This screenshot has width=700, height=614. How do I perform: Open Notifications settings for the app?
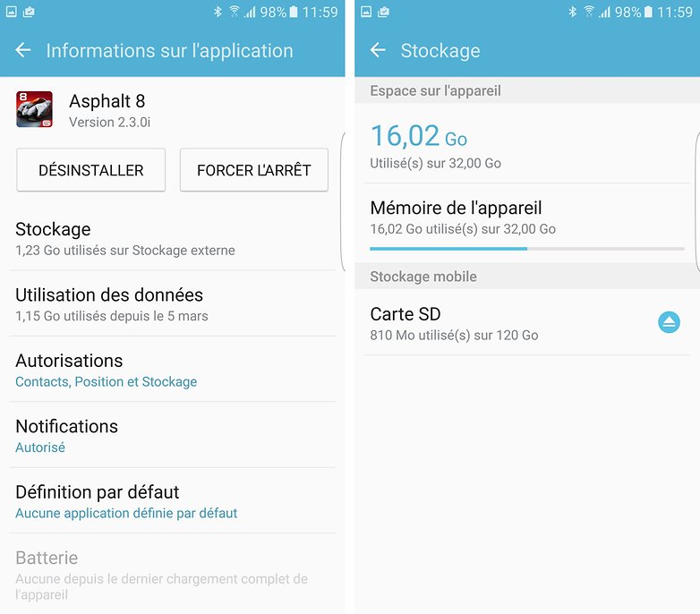pos(173,435)
